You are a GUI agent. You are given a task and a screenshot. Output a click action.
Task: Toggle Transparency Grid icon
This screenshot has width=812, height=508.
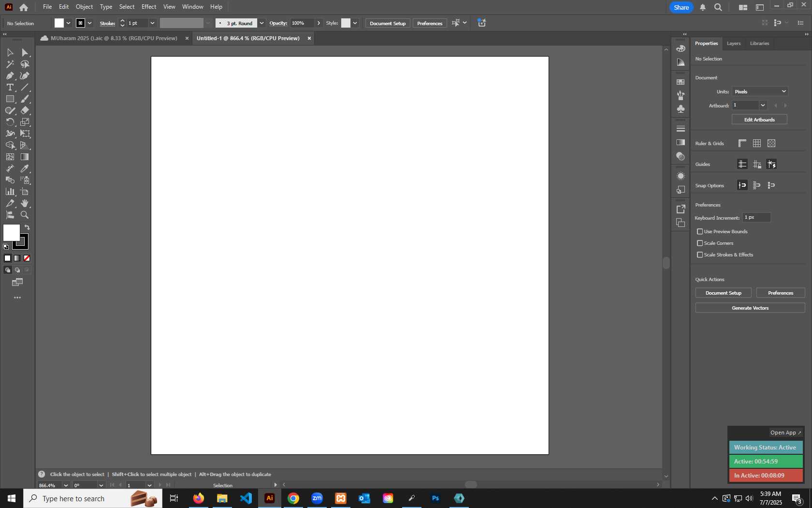click(771, 143)
